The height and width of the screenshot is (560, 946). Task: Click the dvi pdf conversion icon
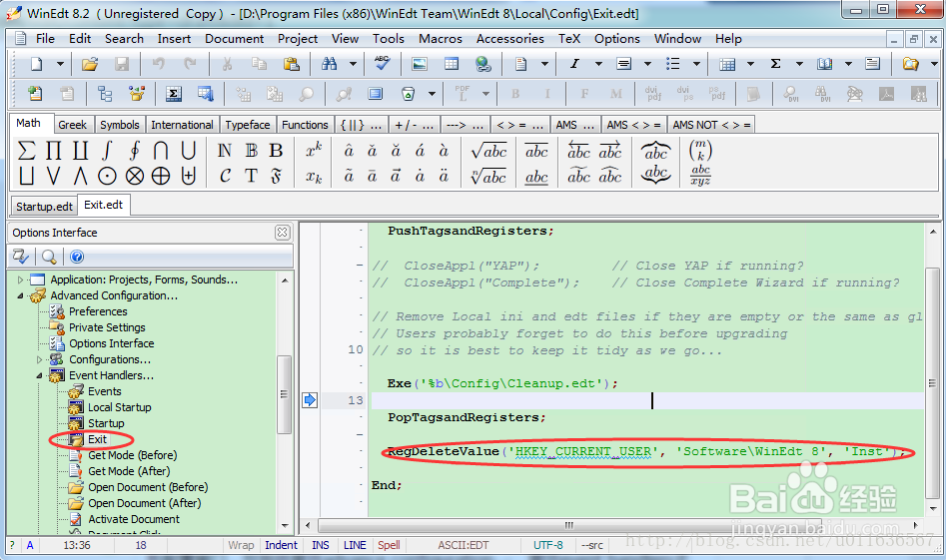652,94
